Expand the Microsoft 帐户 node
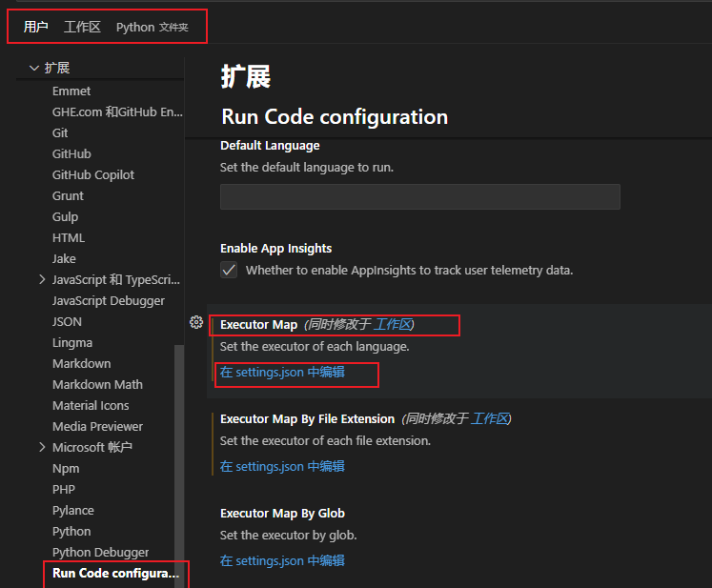The width and height of the screenshot is (712, 588). click(x=42, y=447)
